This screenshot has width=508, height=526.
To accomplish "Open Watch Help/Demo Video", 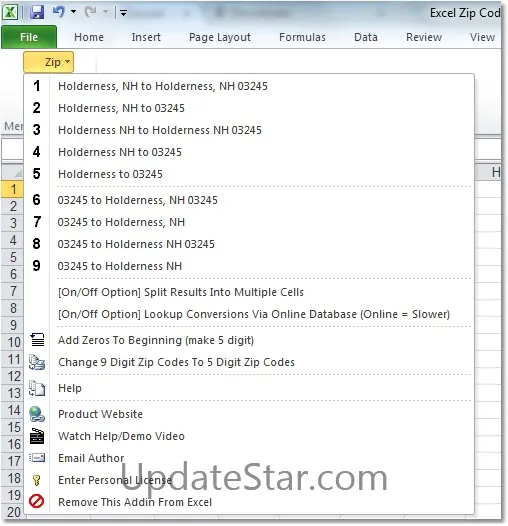I will [x=249, y=436].
